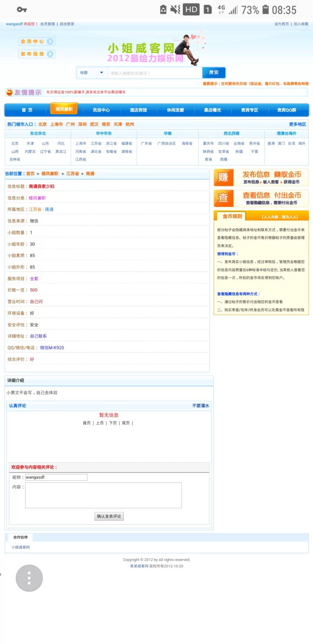This screenshot has width=313, height=644.
Task: Tap the HD indicator in status bar
Action: pyautogui.click(x=191, y=10)
